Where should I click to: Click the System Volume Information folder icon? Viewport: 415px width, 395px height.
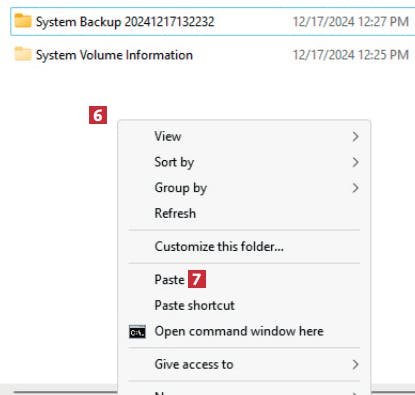click(x=23, y=54)
